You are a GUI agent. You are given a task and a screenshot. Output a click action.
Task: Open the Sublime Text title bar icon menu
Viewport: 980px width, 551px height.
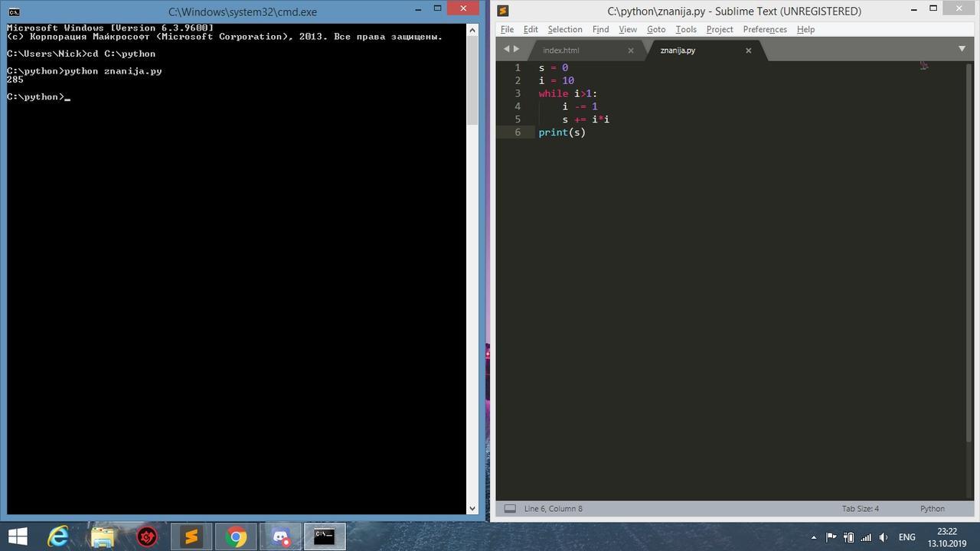[502, 11]
